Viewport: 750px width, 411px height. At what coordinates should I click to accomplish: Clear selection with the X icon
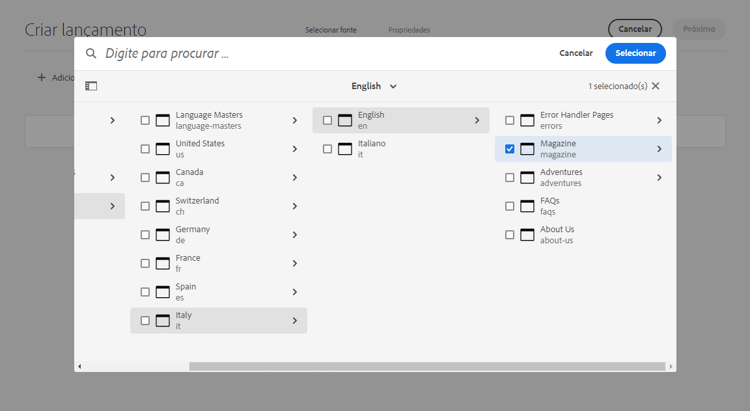tap(656, 86)
